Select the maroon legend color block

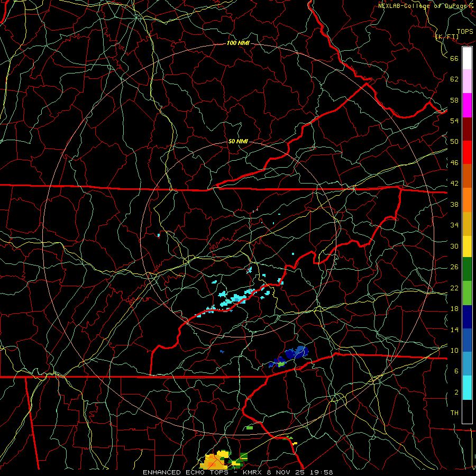[x=467, y=129]
